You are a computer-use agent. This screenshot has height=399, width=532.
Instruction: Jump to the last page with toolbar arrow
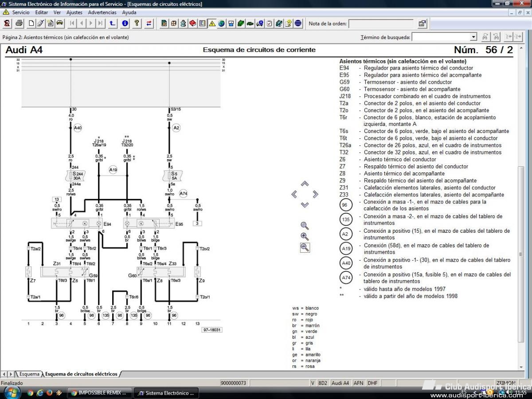(x=101, y=23)
